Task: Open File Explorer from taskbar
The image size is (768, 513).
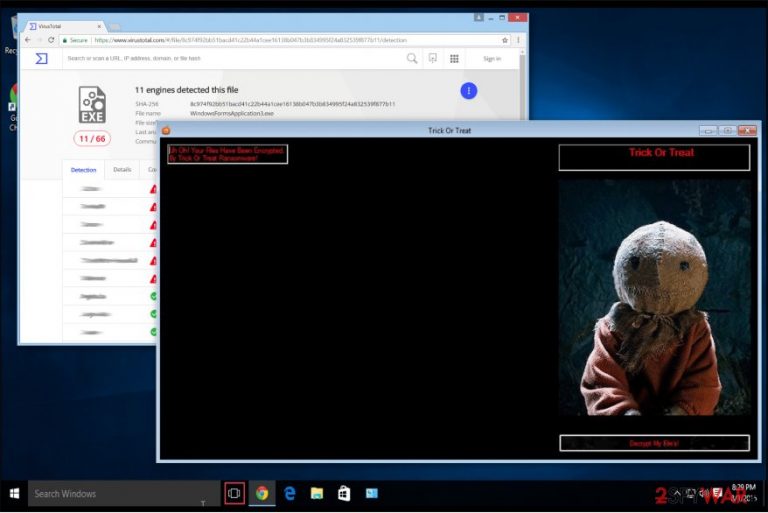Action: pyautogui.click(x=317, y=493)
